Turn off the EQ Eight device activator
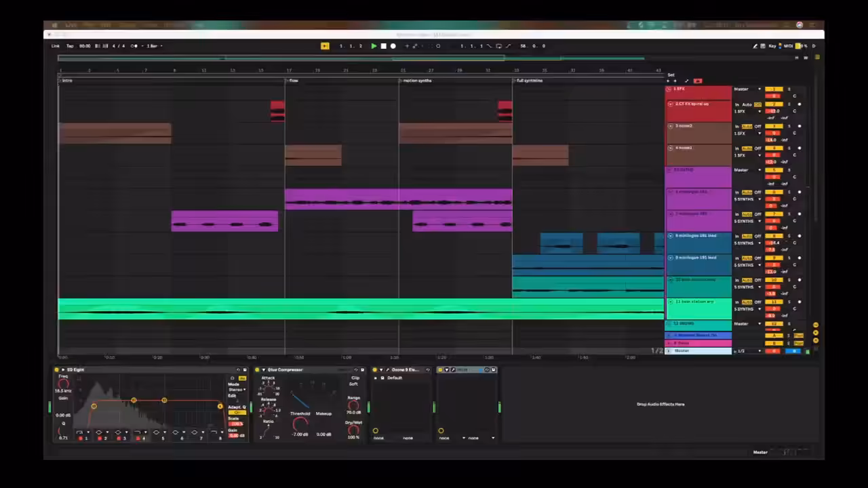Screen dimensions: 868x488 (57, 369)
